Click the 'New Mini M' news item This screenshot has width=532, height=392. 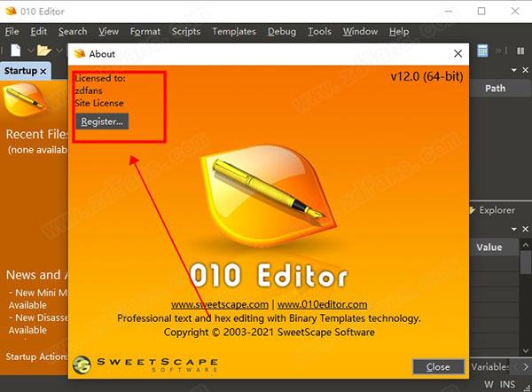[x=38, y=299]
